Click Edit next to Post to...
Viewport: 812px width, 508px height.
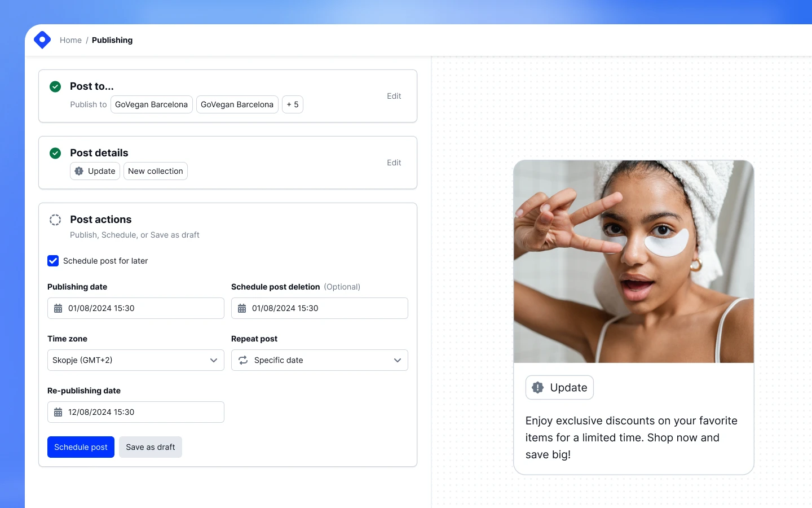pos(394,96)
